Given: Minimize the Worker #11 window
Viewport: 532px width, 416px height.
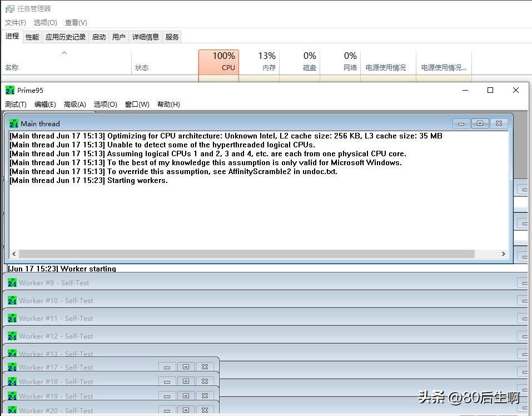Looking at the screenshot, I should [x=523, y=318].
